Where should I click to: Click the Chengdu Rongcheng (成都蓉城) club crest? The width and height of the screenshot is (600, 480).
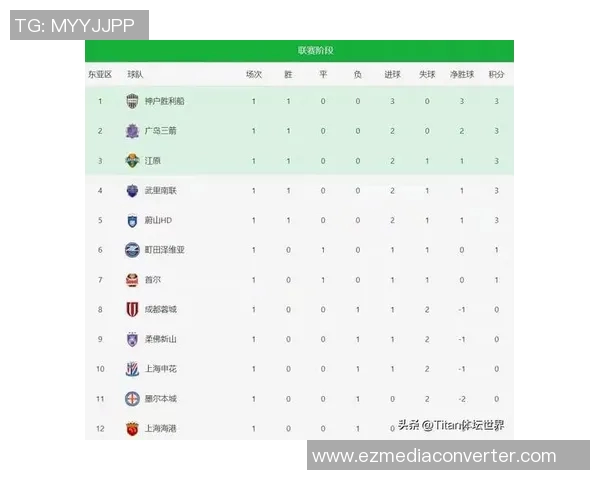132,309
